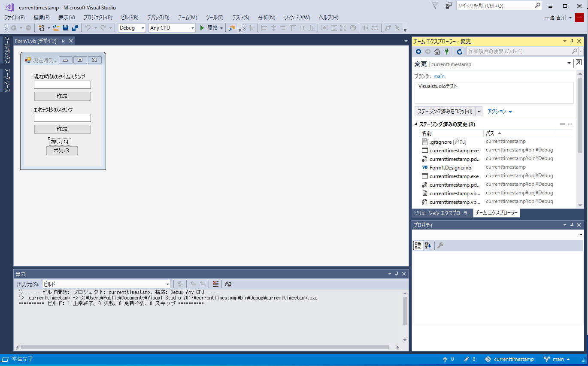
Task: Click the green Manage Connections plug icon
Action: (x=447, y=51)
